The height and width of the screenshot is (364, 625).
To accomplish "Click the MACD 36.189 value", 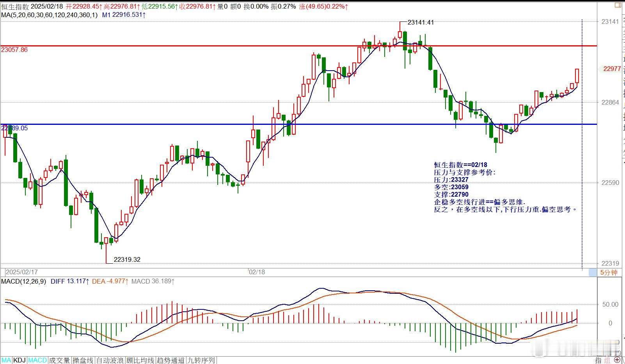I will 153,281.
